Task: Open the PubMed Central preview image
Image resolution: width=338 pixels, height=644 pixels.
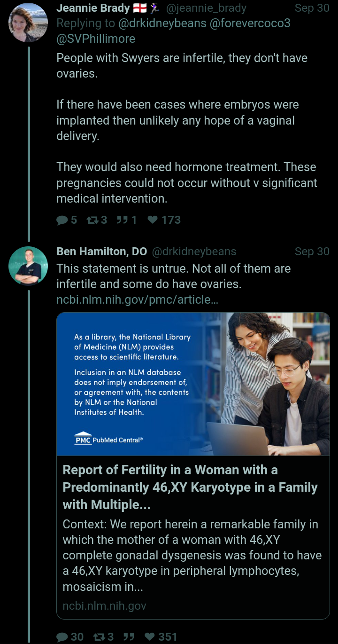Action: (193, 384)
